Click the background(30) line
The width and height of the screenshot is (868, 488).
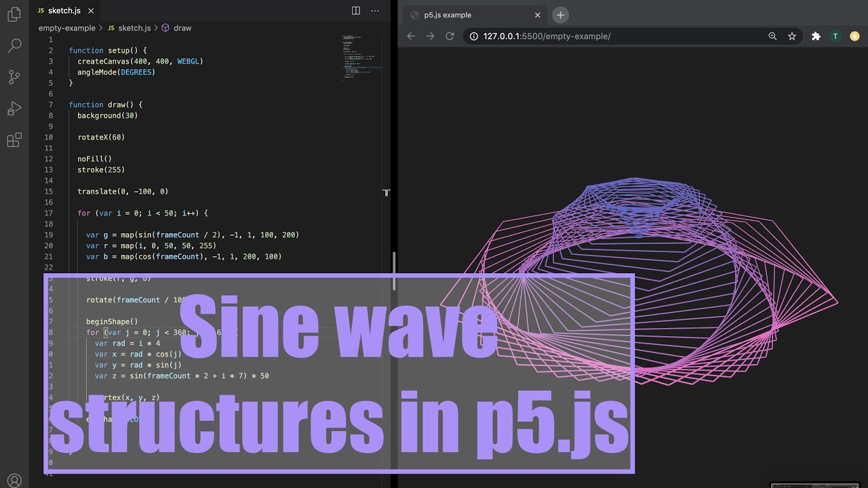[x=107, y=115]
